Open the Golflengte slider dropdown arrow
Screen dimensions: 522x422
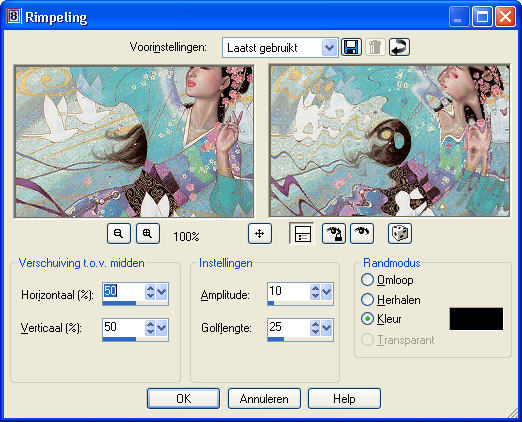327,328
